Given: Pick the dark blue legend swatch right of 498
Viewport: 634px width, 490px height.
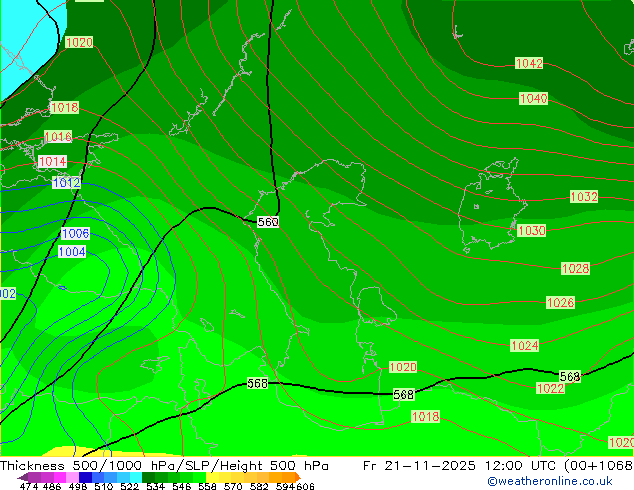Looking at the screenshot, I should tap(85, 477).
